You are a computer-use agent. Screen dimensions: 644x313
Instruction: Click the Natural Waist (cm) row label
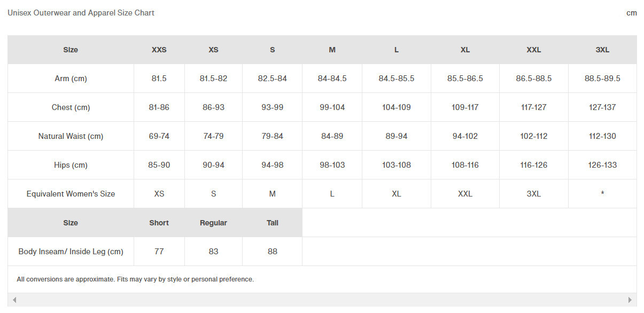[71, 136]
